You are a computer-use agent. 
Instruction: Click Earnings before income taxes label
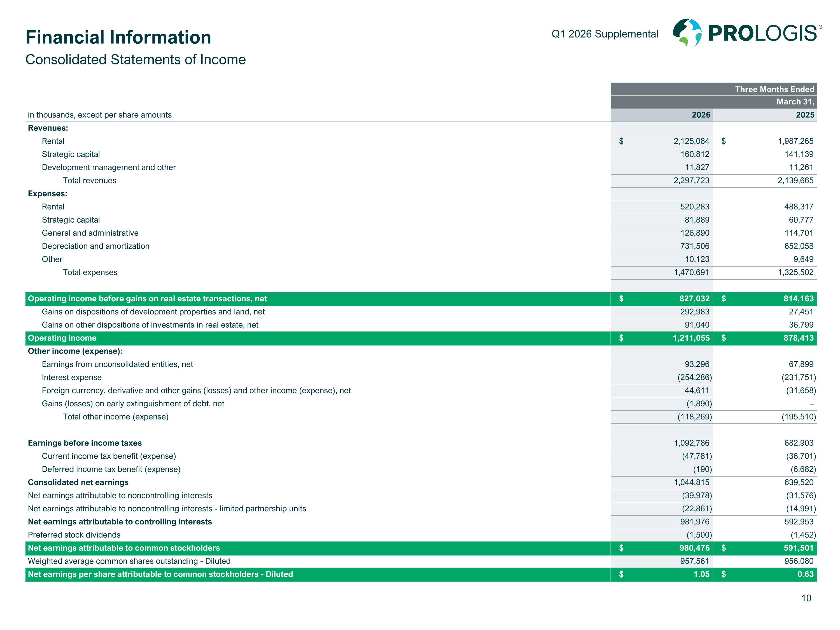coord(85,443)
